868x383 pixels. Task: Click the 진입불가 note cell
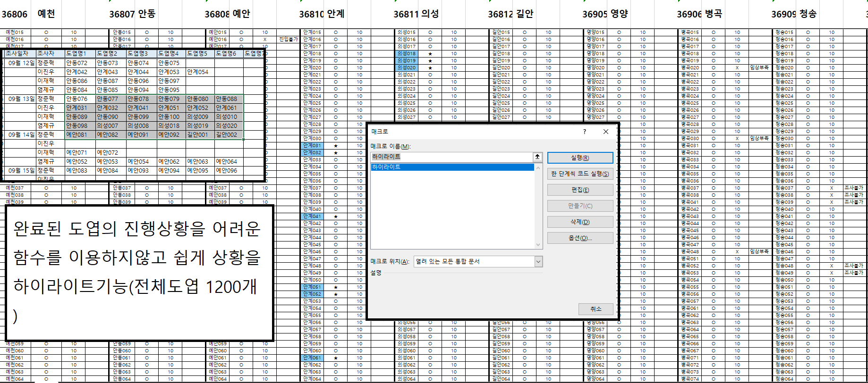tap(288, 39)
